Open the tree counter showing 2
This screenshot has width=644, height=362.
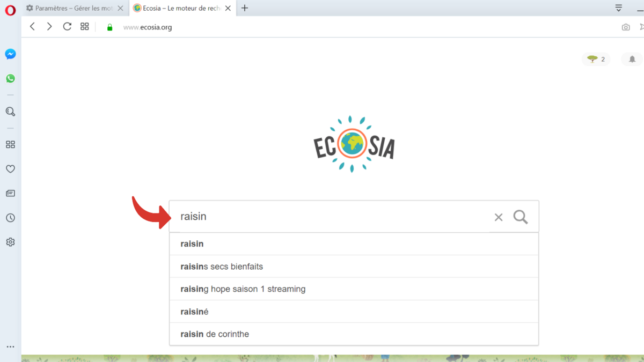point(596,59)
